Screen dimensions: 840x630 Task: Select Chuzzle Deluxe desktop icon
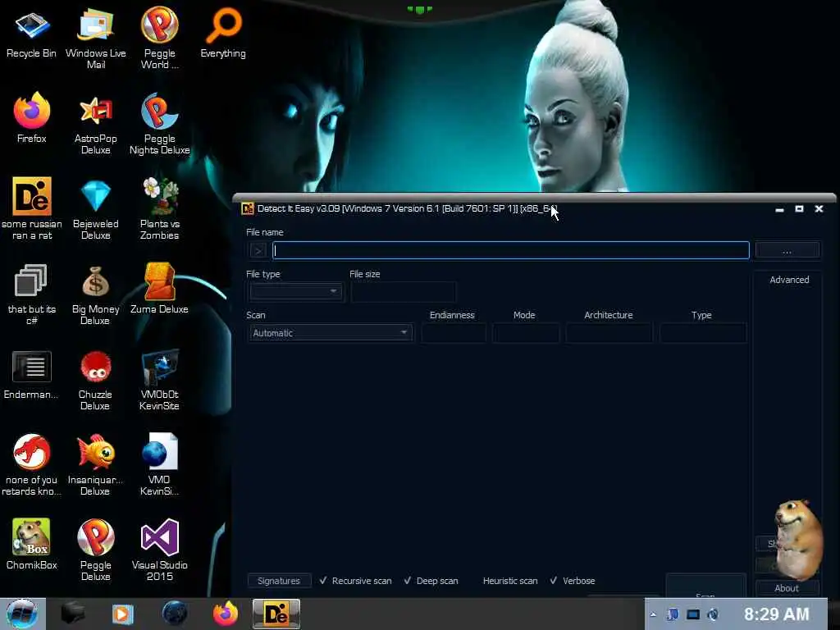[x=95, y=381]
